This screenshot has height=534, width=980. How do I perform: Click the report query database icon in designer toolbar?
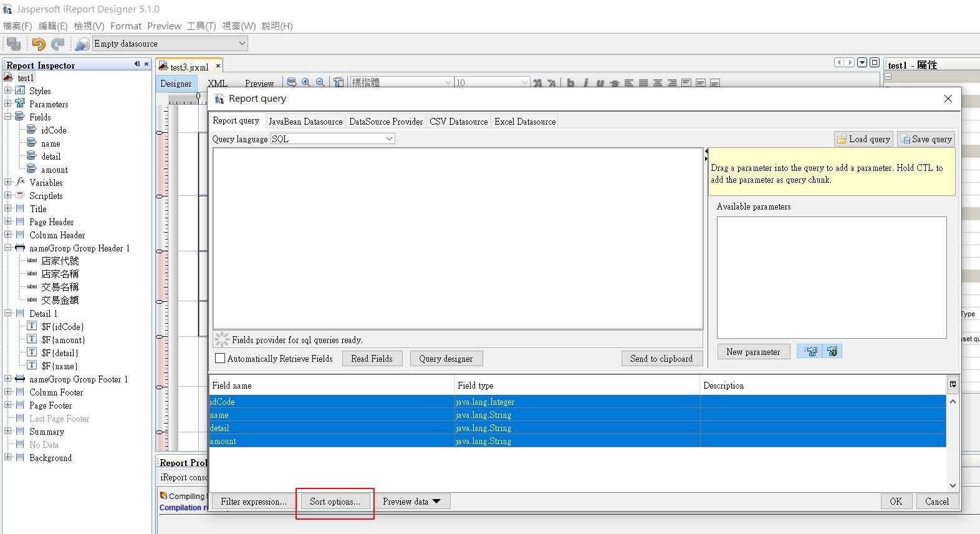pos(291,82)
